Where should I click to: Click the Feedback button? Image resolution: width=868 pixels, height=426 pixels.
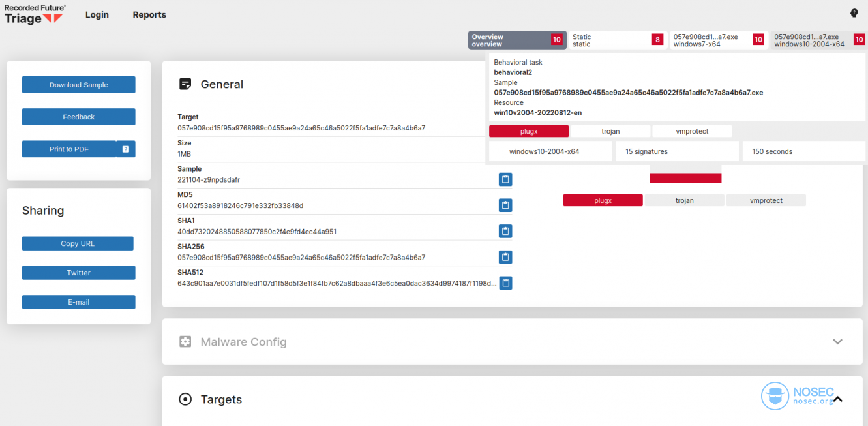(79, 117)
